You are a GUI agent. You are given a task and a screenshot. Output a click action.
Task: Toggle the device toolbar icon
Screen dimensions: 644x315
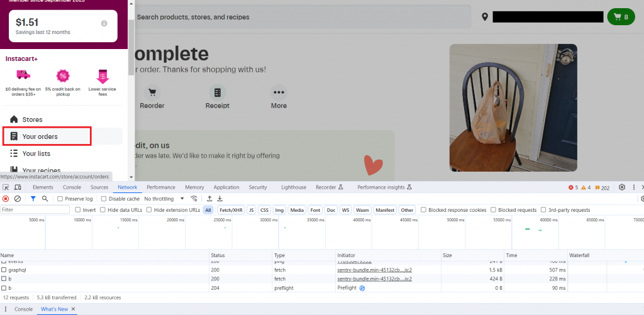[18, 187]
